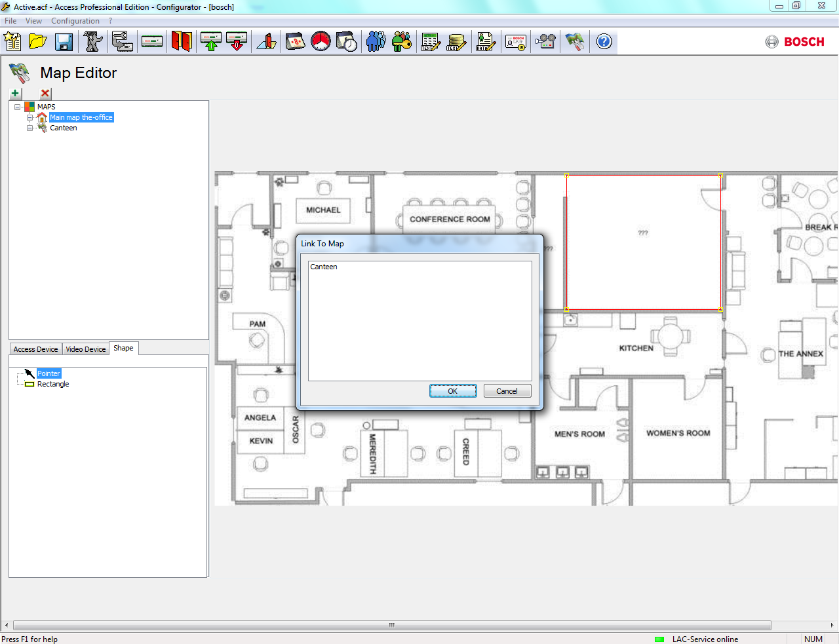839x644 pixels.
Task: Click the Press F1 for help status text
Action: click(x=29, y=639)
